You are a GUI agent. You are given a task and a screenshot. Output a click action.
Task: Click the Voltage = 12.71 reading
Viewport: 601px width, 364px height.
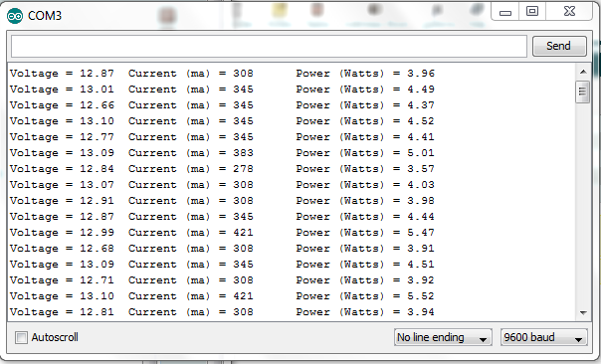pos(62,280)
